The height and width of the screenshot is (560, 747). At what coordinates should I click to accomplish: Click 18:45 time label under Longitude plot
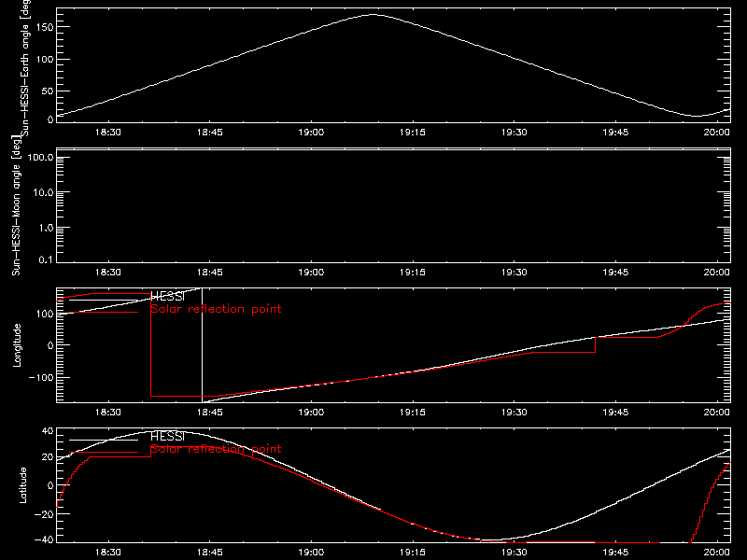pos(209,413)
